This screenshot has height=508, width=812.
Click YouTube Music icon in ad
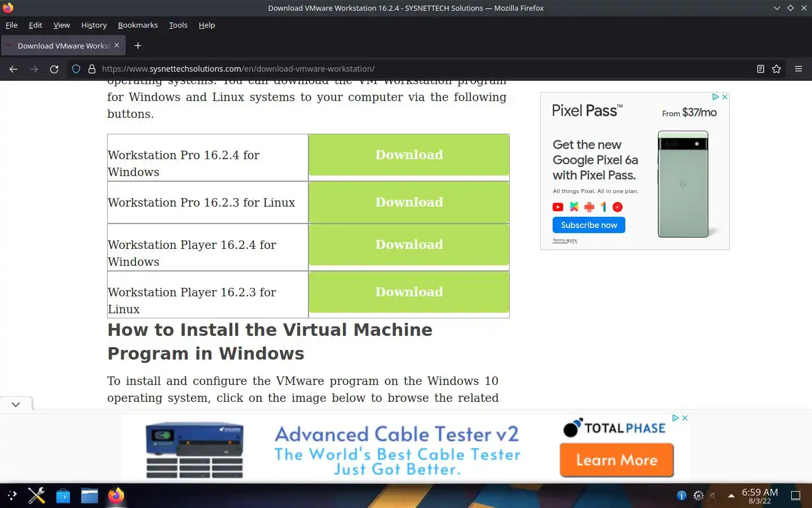[x=617, y=207]
